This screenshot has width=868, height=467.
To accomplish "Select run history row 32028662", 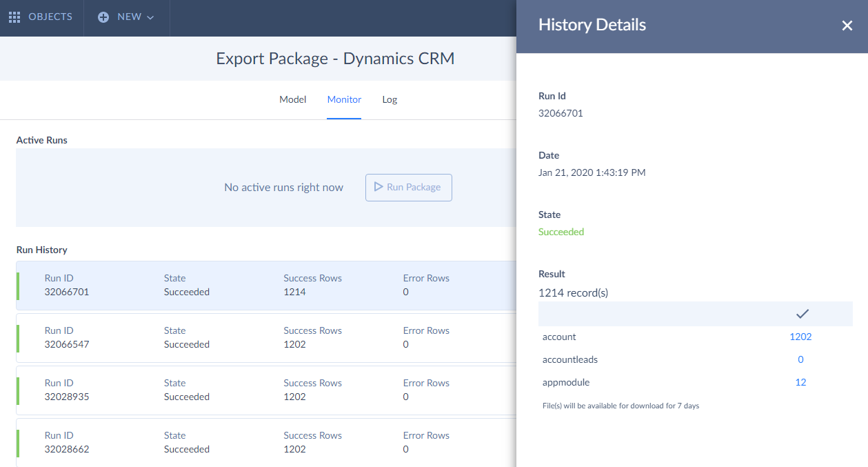I will (x=266, y=442).
